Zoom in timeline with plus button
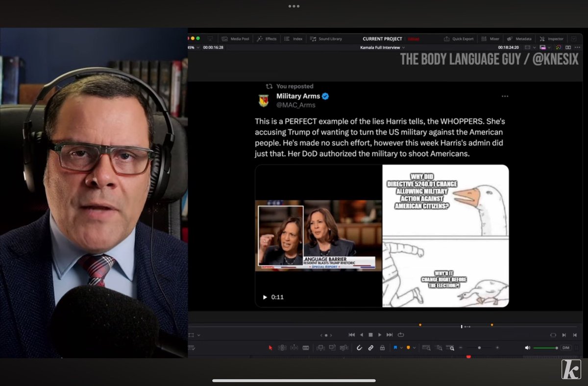588x386 pixels. point(497,348)
